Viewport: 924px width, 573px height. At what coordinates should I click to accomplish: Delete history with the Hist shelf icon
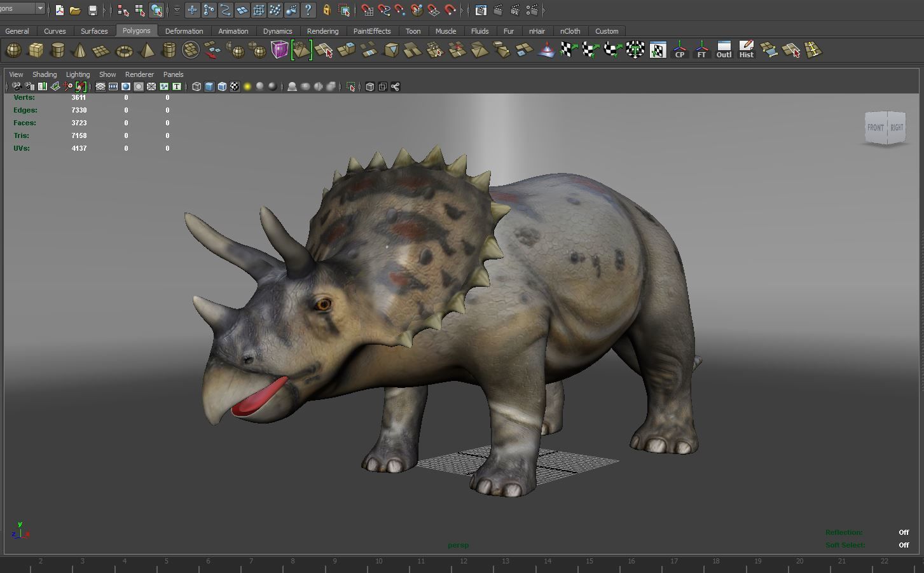pyautogui.click(x=746, y=50)
